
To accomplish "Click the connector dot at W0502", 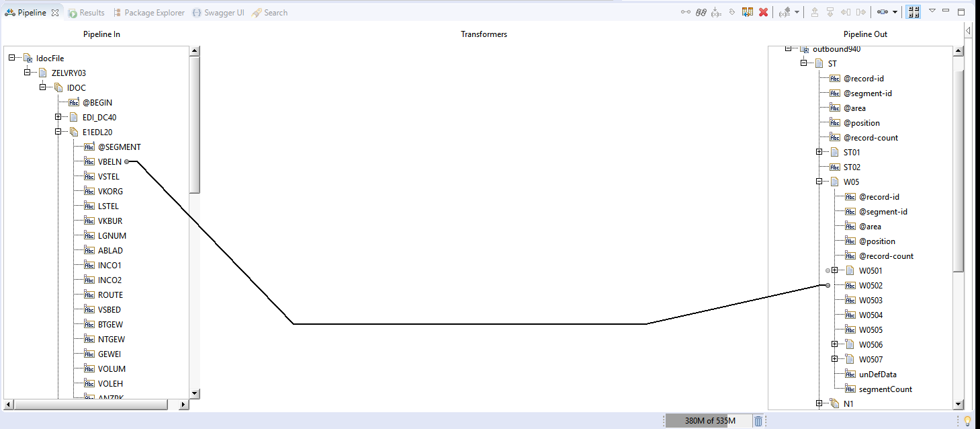I will pos(828,285).
